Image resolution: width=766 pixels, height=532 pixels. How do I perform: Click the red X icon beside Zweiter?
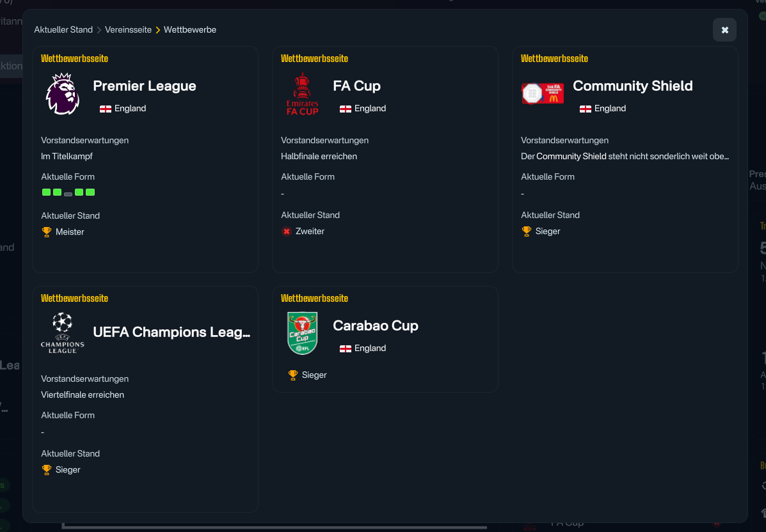tap(287, 231)
